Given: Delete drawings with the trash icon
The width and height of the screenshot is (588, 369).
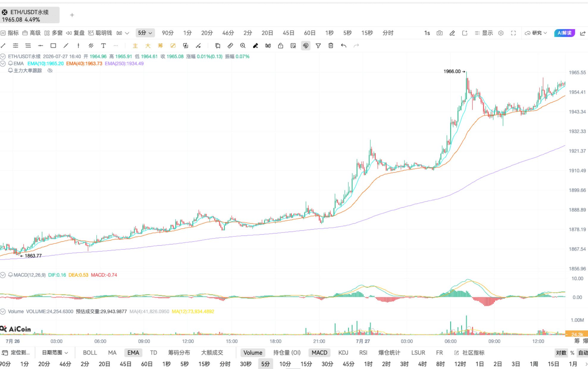Looking at the screenshot, I should [331, 45].
